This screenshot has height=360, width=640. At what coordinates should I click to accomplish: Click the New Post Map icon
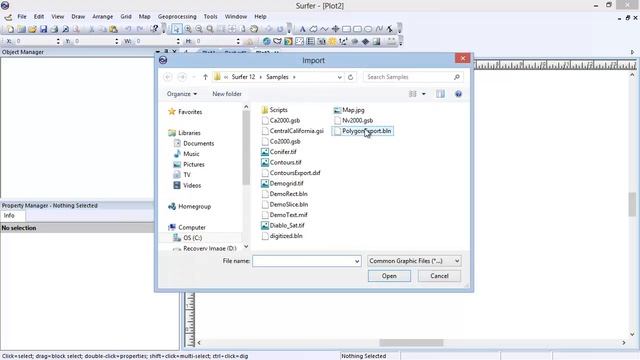(300, 41)
